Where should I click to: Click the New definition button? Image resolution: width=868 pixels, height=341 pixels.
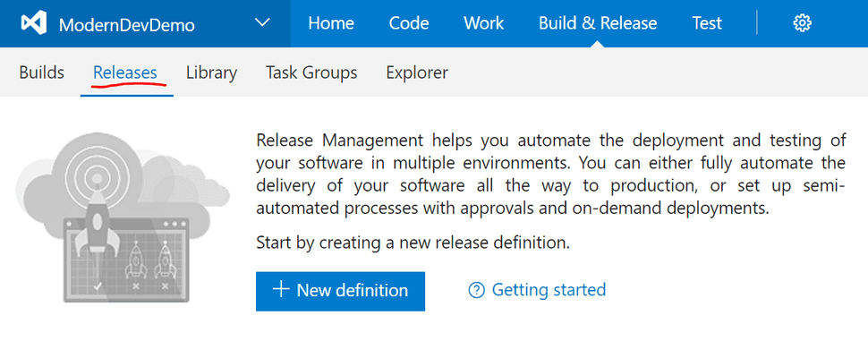pyautogui.click(x=340, y=291)
